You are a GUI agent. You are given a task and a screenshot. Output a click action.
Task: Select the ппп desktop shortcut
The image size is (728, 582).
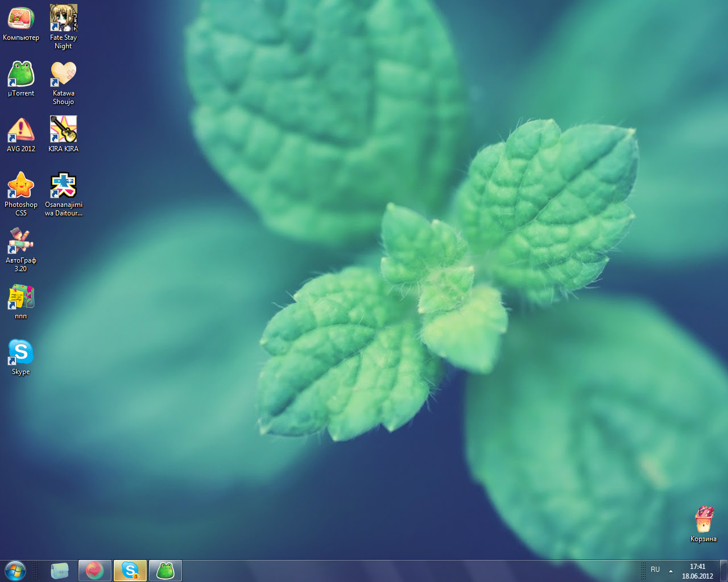click(x=21, y=302)
